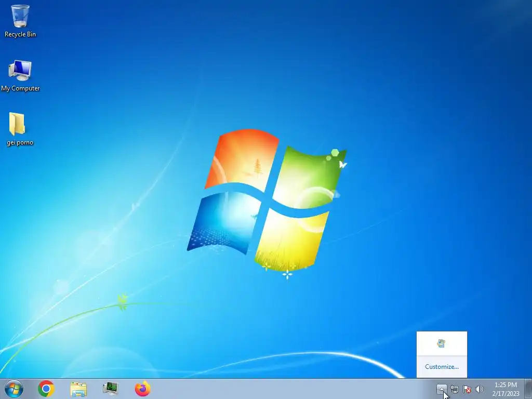532x399 pixels.
Task: Launch Firefox from the taskbar
Action: point(142,389)
